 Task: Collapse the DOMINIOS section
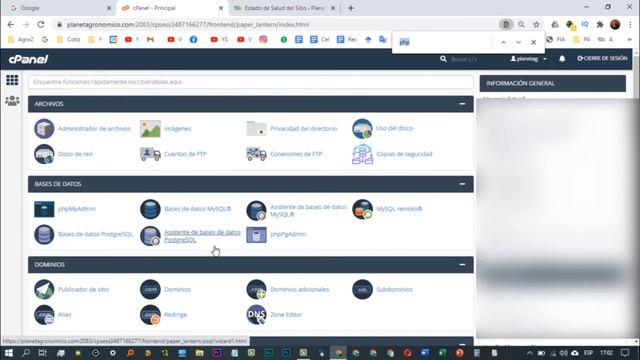click(462, 264)
